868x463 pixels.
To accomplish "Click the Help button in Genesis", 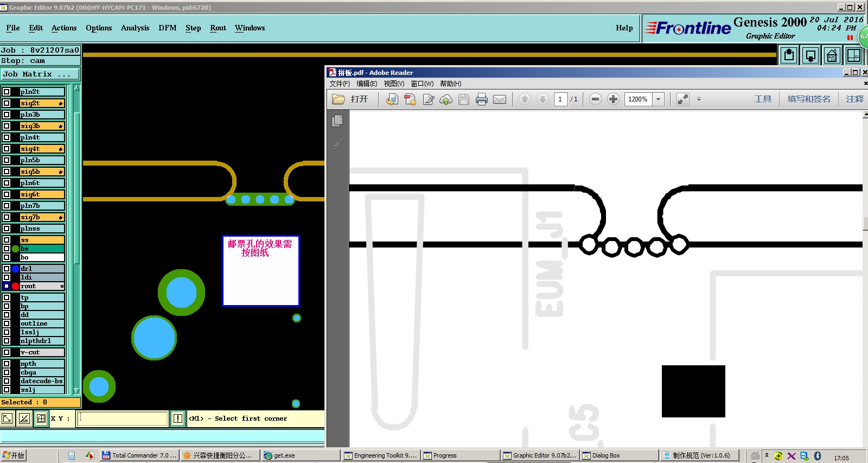I will (624, 28).
